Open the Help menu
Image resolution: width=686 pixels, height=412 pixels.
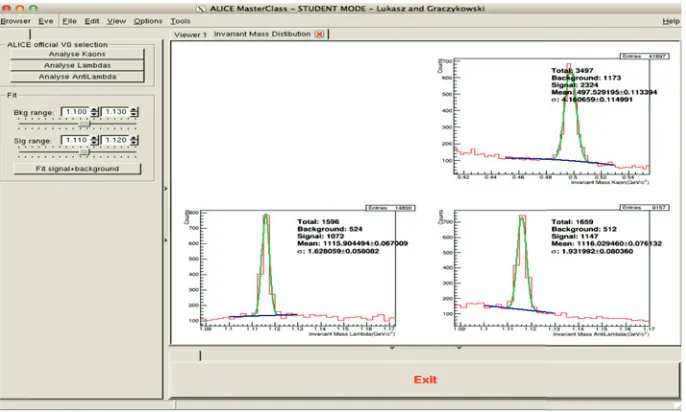click(671, 21)
